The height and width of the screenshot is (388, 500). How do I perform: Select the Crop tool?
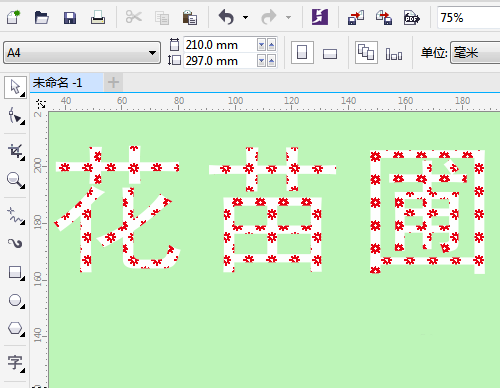tap(15, 152)
